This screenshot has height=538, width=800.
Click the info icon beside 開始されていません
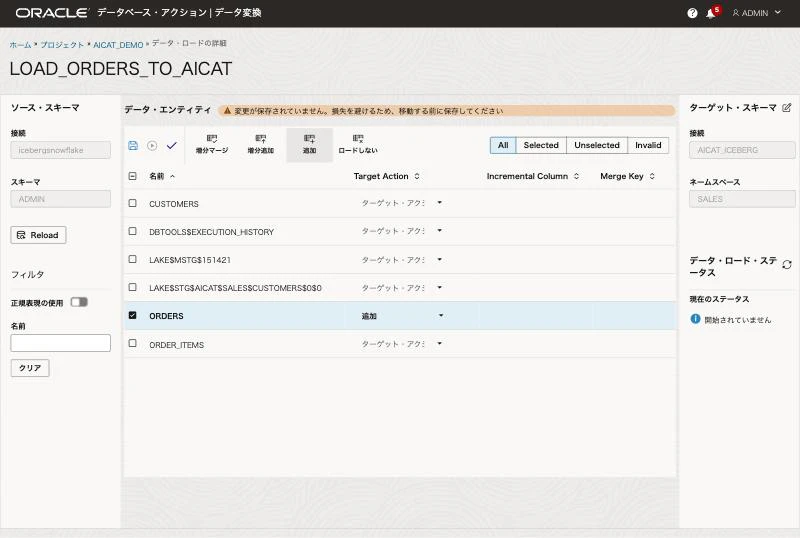click(695, 319)
